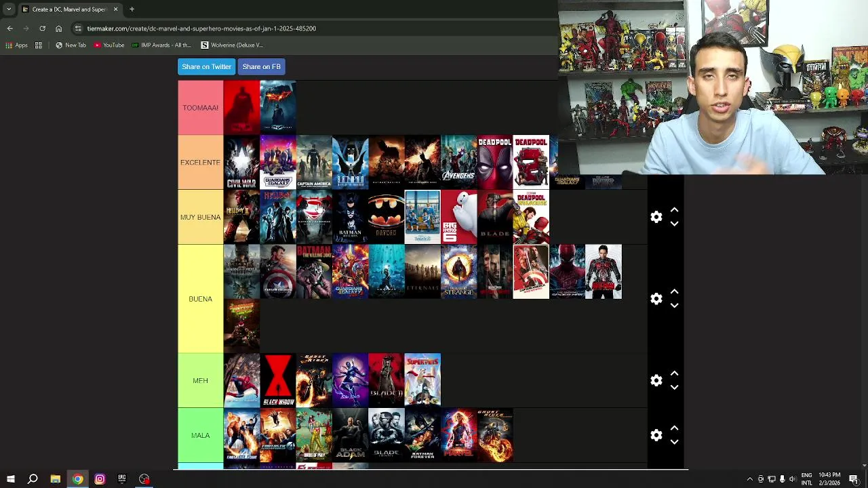Image resolution: width=868 pixels, height=488 pixels.
Task: Open Windows notification center
Action: pyautogui.click(x=854, y=479)
